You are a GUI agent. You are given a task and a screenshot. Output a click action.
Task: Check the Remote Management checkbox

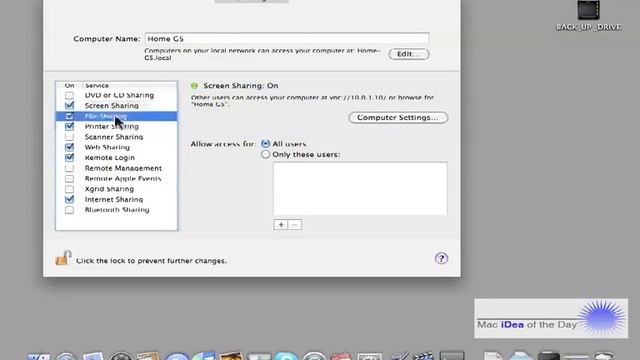pos(69,168)
